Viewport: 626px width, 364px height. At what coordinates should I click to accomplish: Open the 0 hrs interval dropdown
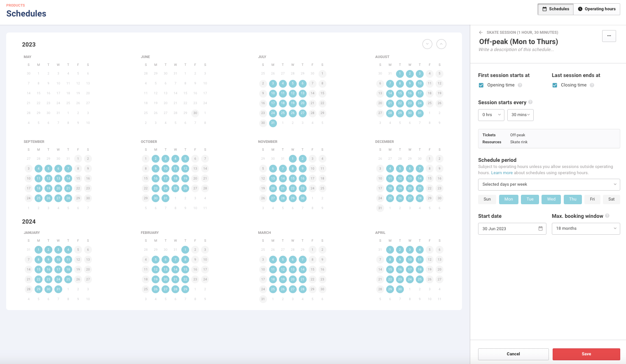click(491, 115)
